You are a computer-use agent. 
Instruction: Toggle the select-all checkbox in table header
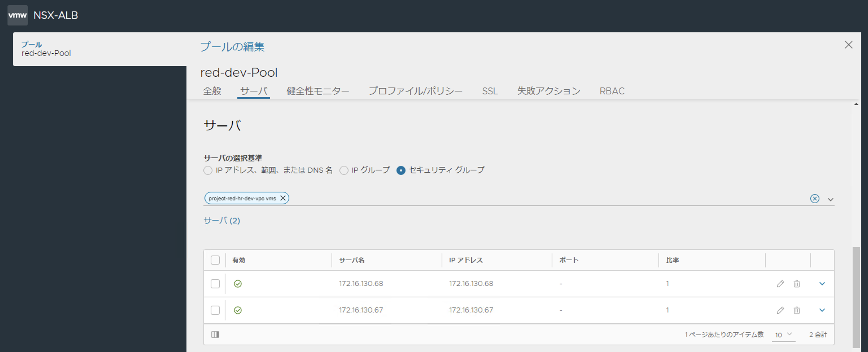(215, 260)
